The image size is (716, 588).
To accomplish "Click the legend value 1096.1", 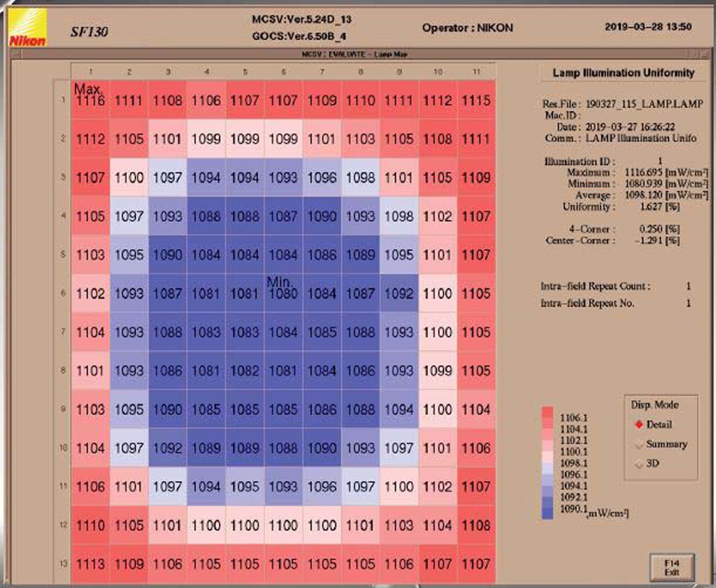I will tap(574, 475).
